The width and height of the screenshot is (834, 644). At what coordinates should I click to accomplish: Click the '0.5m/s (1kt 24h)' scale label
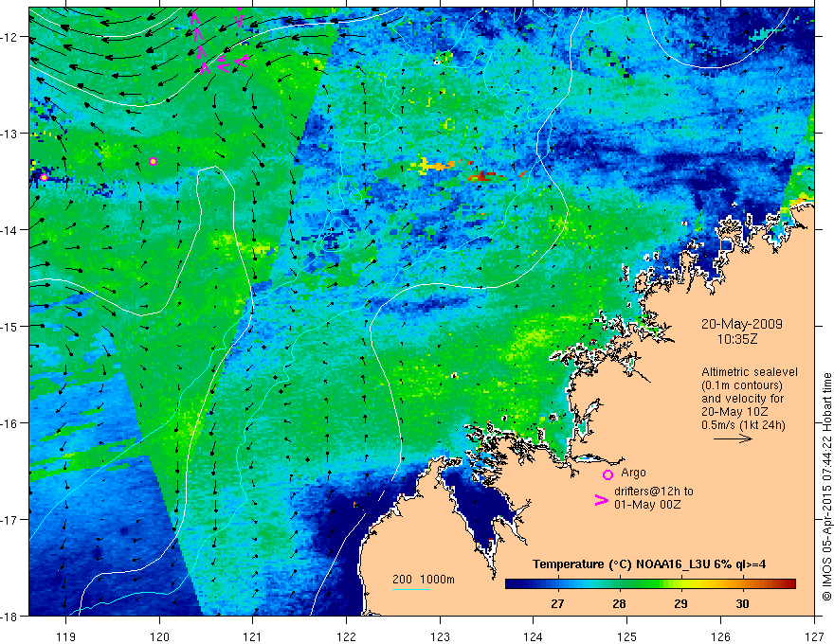tap(743, 424)
